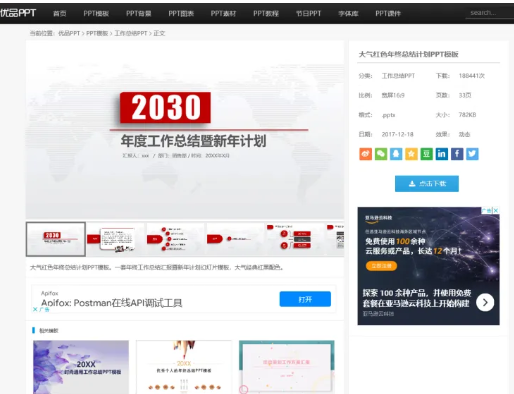Viewport: 514px width, 394px height.
Task: Share via the WeChat icon
Action: click(x=381, y=154)
